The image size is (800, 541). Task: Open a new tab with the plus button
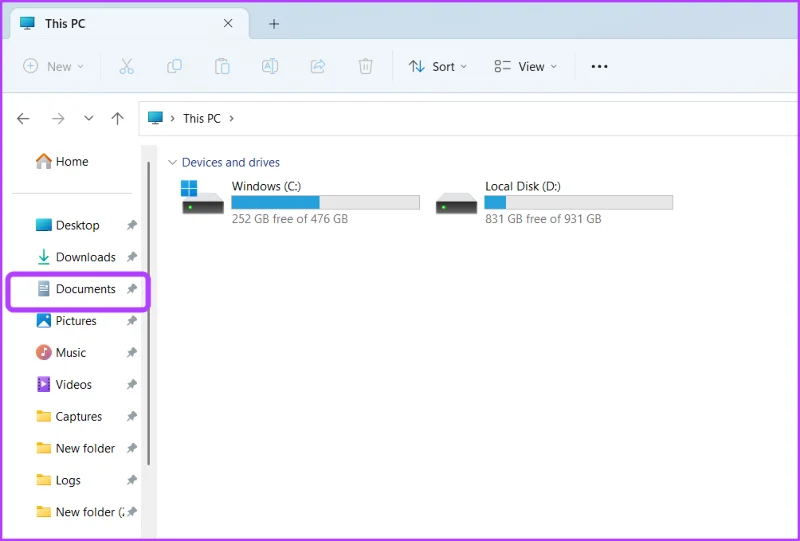[274, 23]
